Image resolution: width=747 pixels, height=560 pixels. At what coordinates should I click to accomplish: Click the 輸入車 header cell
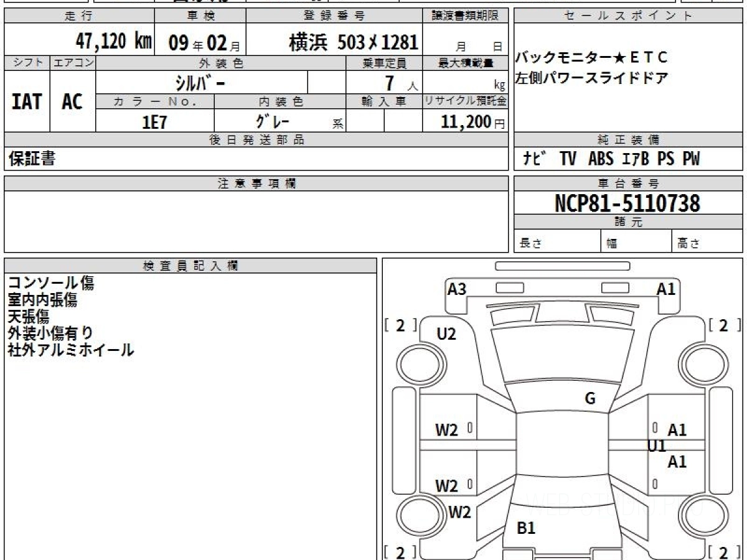[384, 101]
